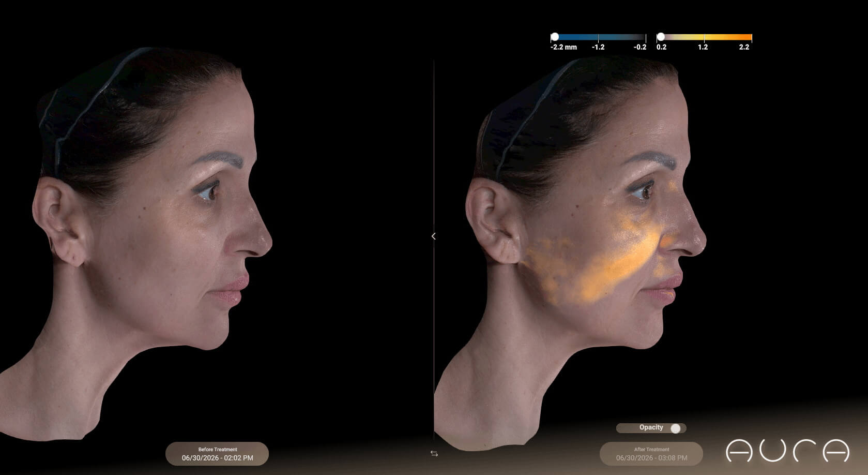
Task: Click the -2.2 mm scale label
Action: coord(564,47)
